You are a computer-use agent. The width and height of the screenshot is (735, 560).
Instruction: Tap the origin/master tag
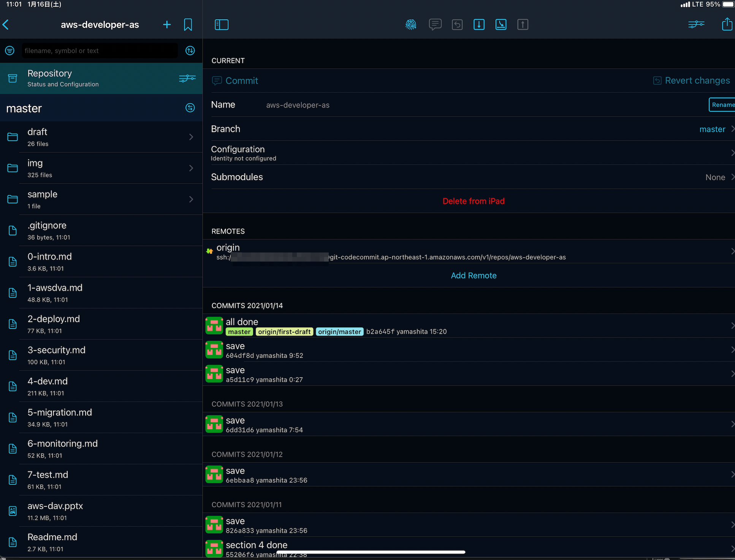(339, 332)
